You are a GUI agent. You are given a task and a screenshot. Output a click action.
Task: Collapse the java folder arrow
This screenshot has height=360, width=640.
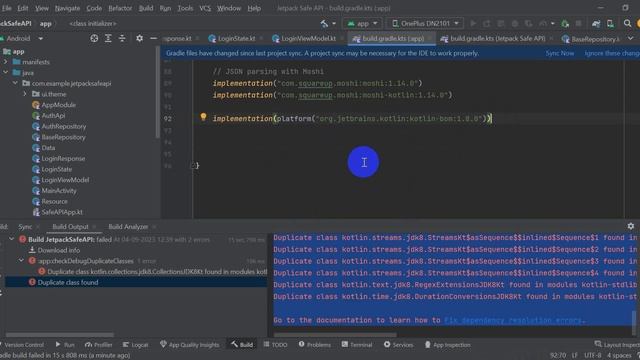[5, 73]
